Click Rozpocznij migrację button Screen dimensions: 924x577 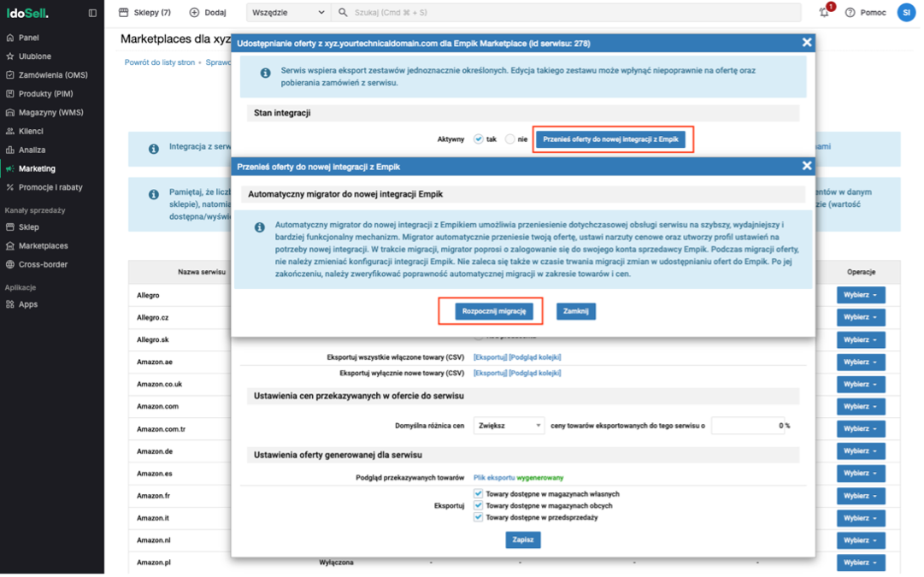(x=494, y=311)
